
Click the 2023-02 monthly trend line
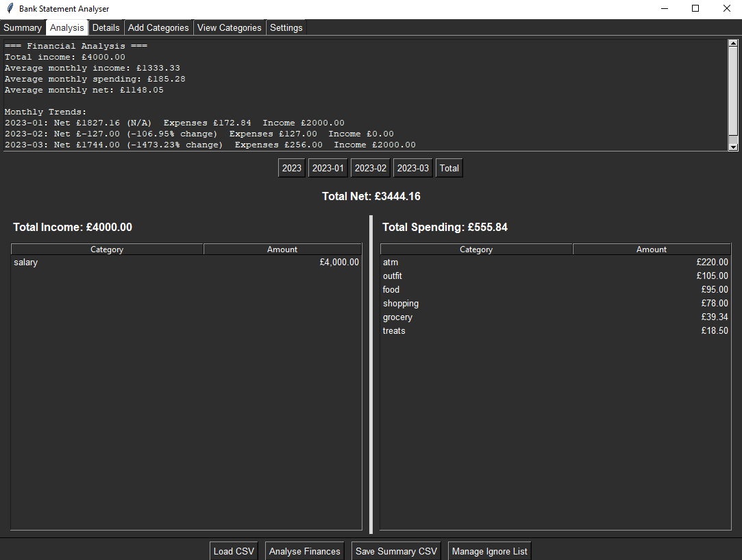[x=199, y=134]
